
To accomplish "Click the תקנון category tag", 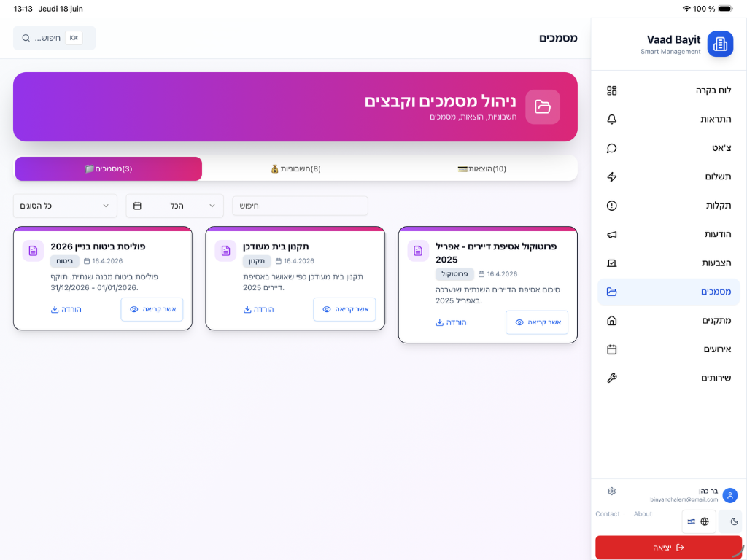I will pos(257,261).
